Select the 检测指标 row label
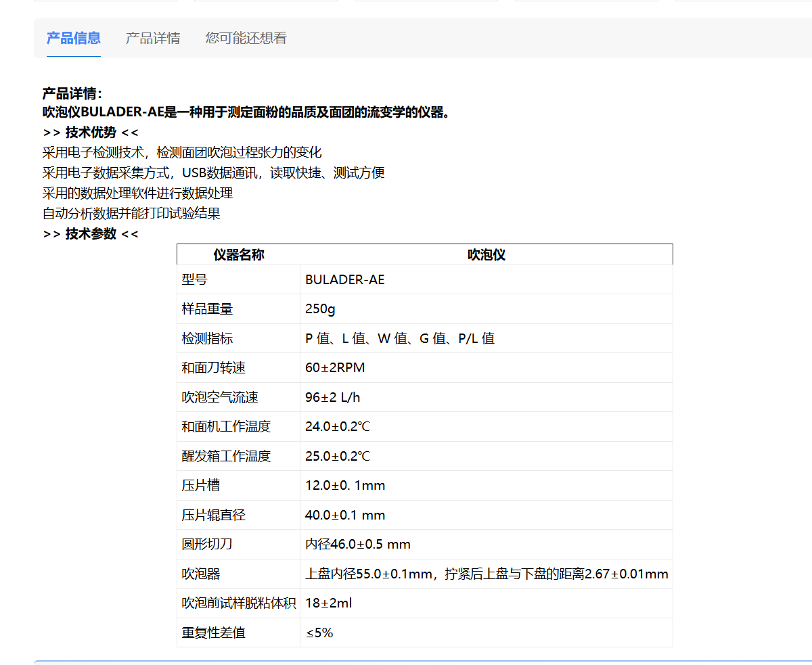Screen dimensions: 812x665 pos(207,338)
